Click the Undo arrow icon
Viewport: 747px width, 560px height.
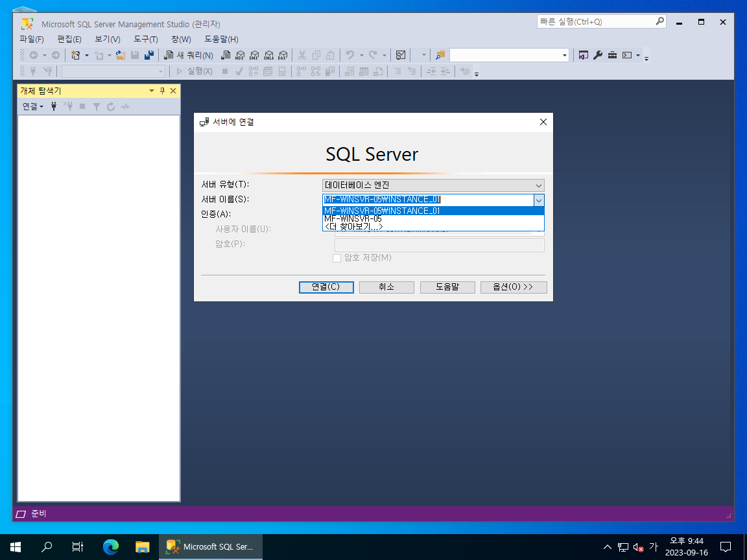(350, 55)
